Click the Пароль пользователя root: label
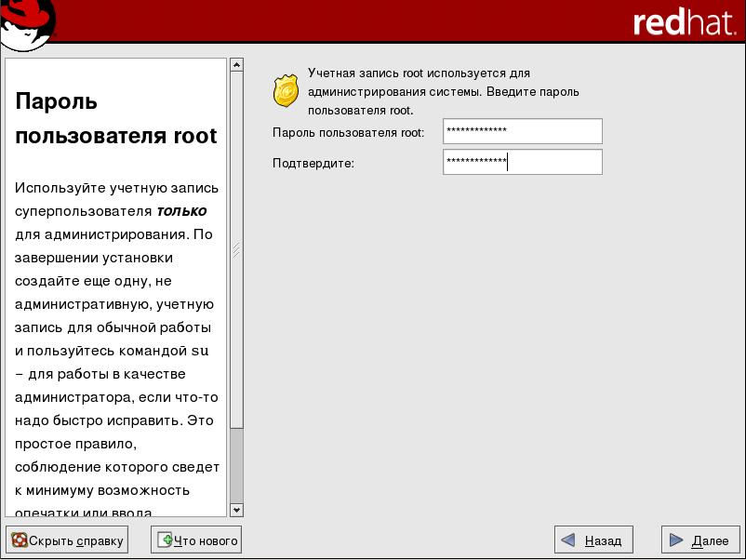 click(348, 133)
